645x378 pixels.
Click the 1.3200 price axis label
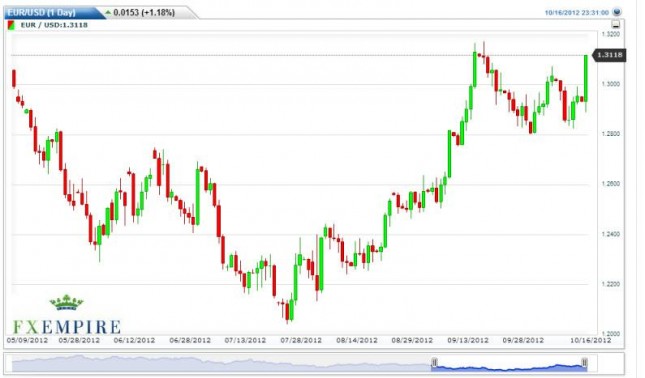[x=610, y=34]
